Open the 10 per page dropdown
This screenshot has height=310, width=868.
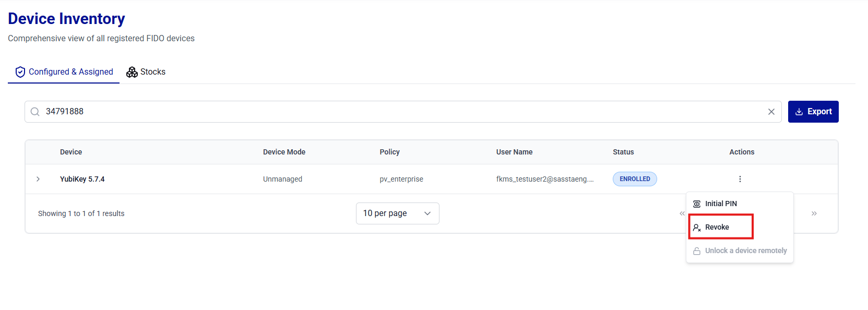click(x=398, y=213)
